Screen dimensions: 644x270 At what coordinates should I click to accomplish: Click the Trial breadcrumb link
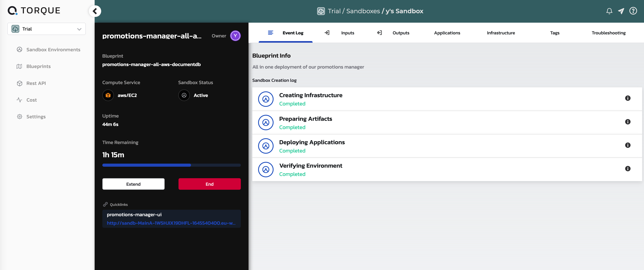point(334,11)
